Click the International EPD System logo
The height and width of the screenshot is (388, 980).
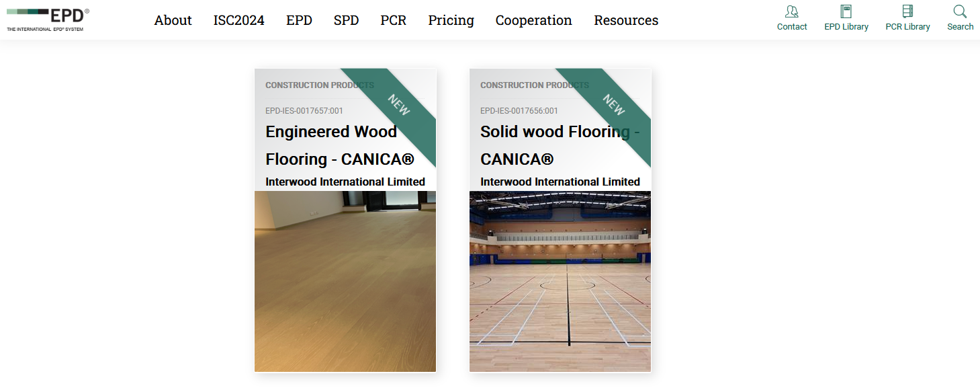click(48, 20)
